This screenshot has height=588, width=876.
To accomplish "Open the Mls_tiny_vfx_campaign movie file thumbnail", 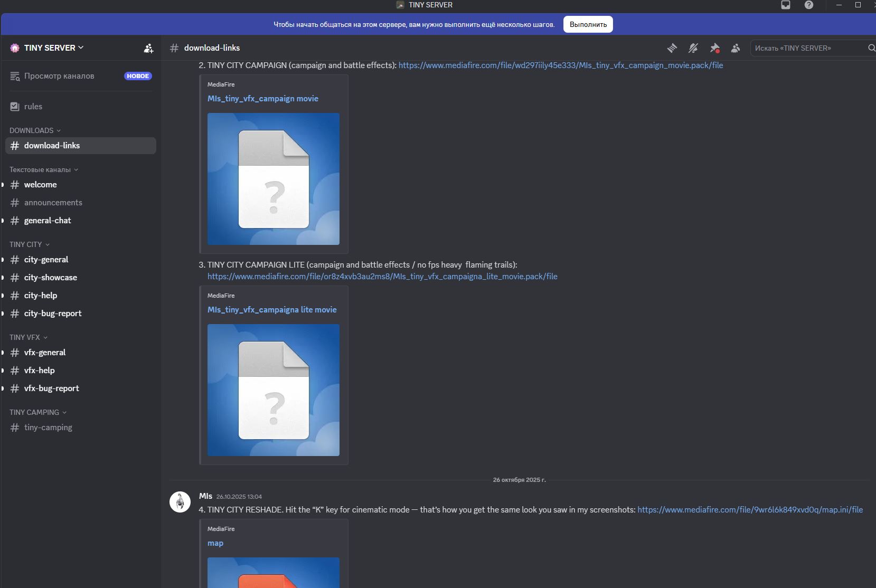I will (274, 179).
